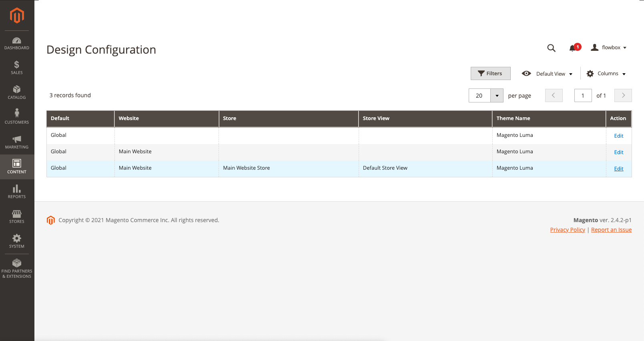The image size is (644, 341).
Task: Open the Report an Issue link
Action: tap(612, 230)
